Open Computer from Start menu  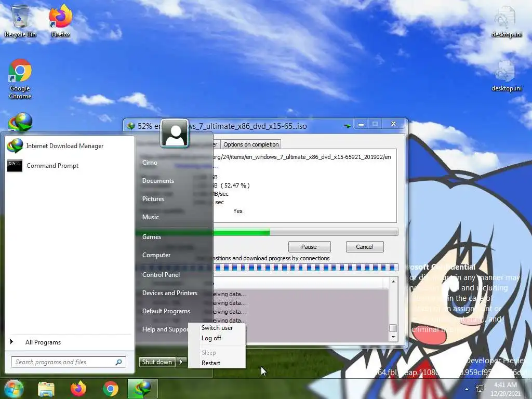156,255
